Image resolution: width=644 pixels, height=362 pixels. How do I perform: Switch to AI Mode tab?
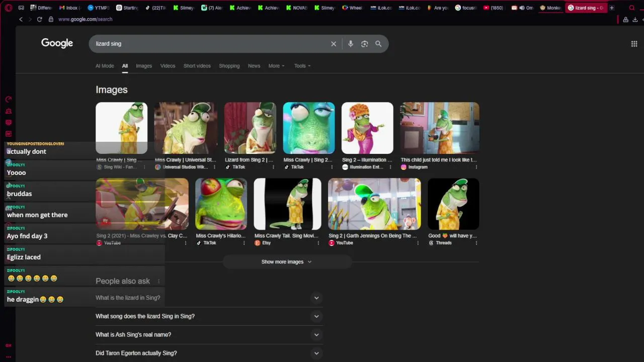pos(105,66)
